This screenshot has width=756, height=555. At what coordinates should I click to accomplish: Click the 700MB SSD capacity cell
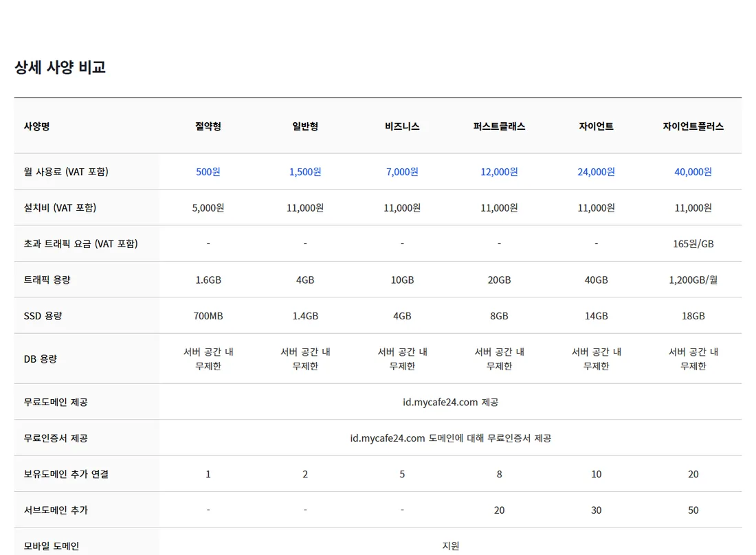tap(208, 316)
